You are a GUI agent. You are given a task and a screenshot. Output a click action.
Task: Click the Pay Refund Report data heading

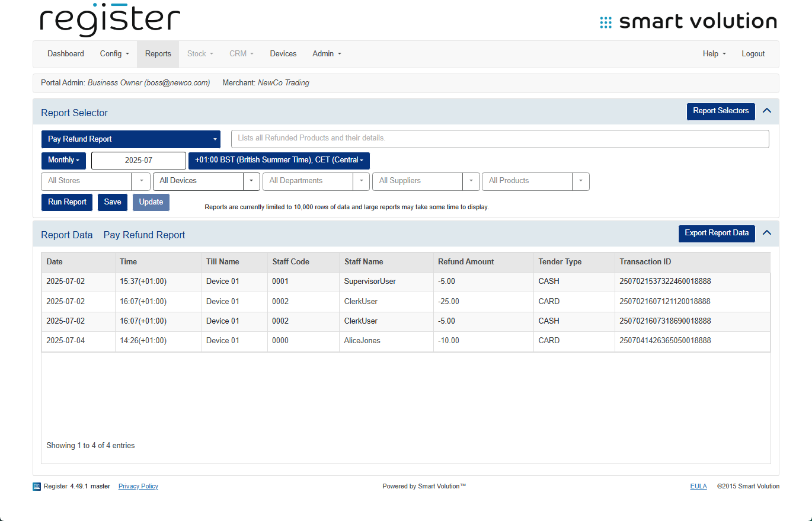tap(144, 235)
